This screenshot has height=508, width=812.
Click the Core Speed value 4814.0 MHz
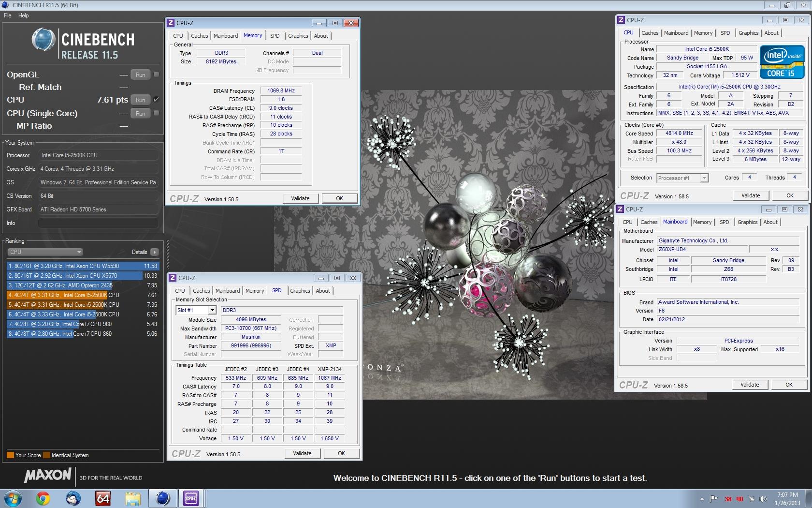[679, 133]
